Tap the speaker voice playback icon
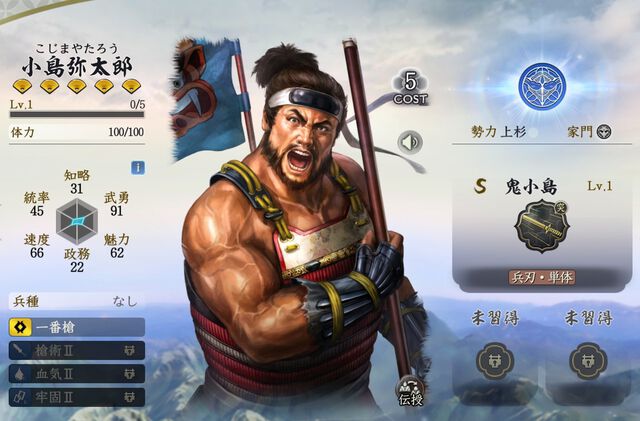 [x=410, y=143]
